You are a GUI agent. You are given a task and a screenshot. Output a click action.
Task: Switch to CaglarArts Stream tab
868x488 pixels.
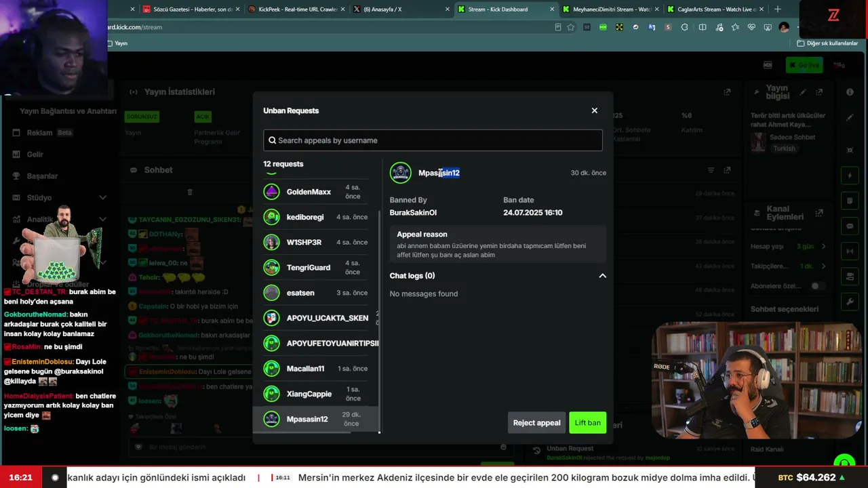(715, 9)
